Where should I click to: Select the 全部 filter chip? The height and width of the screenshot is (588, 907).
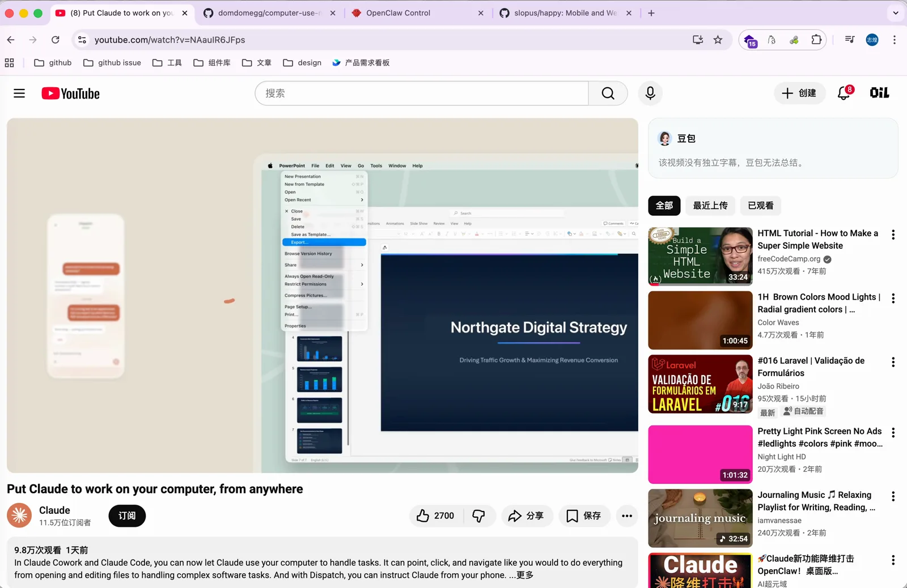tap(664, 206)
